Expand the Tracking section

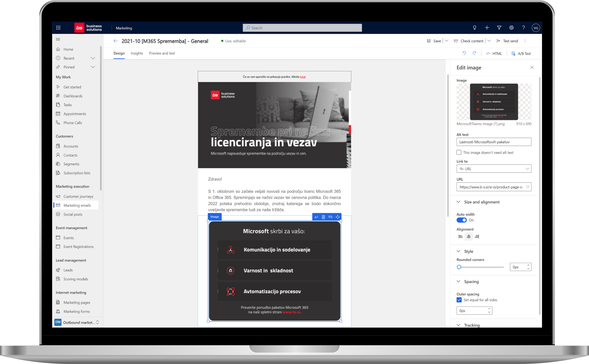[458, 325]
